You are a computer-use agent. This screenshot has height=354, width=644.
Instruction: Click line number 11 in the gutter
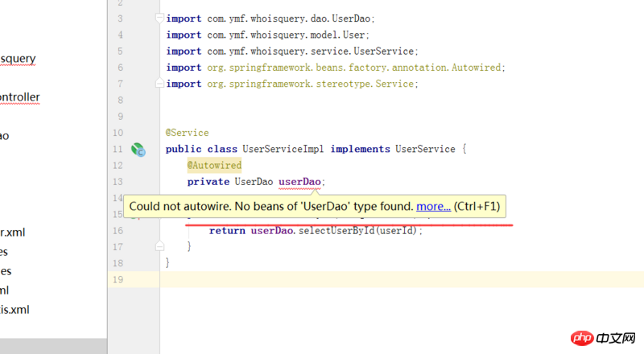(118, 149)
